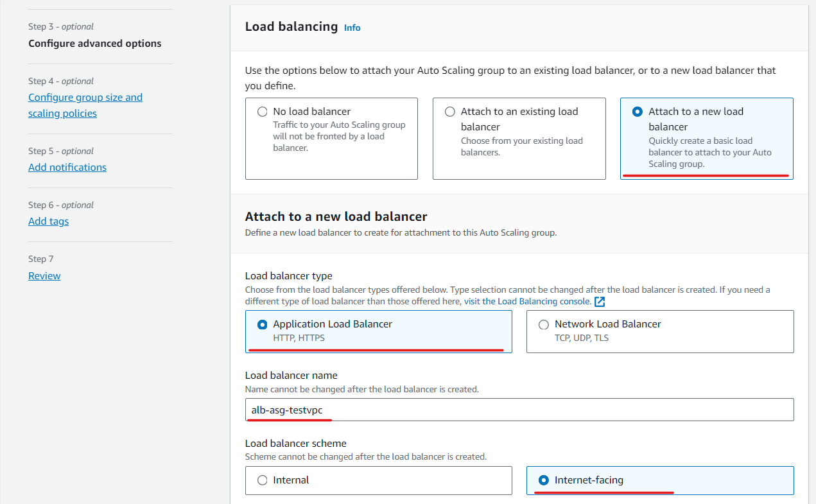Click the external link icon after console link
The width and height of the screenshot is (816, 504).
click(600, 301)
